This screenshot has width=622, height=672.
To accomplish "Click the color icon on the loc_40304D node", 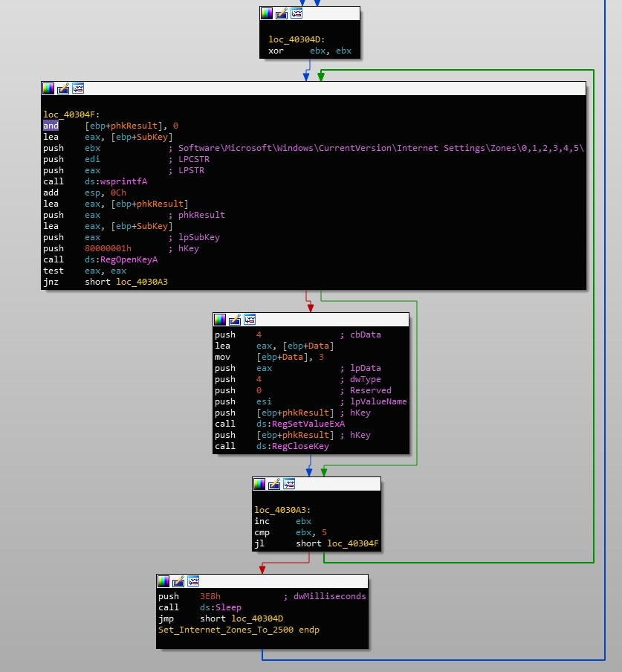I will point(267,13).
